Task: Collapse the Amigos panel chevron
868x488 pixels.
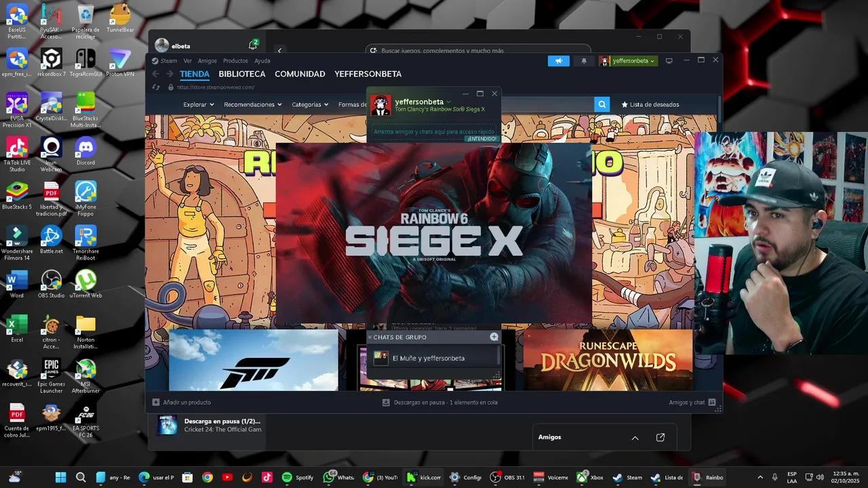Action: pyautogui.click(x=635, y=438)
